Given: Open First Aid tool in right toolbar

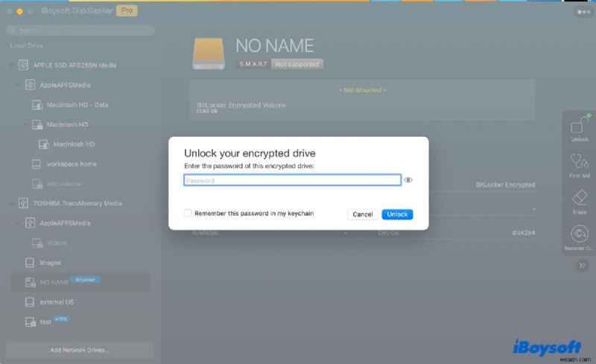Looking at the screenshot, I should coord(580,165).
